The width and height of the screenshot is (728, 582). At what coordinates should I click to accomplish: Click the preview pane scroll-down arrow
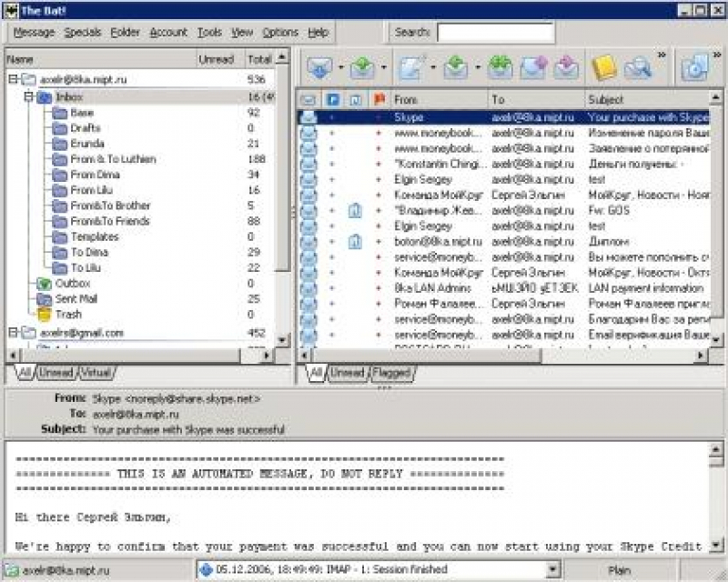(715, 545)
